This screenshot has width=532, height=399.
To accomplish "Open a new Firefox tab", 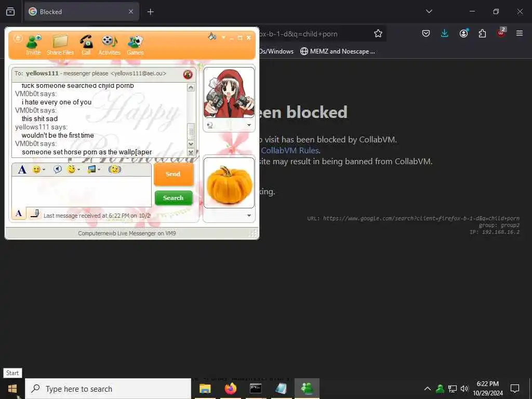I will point(150,12).
